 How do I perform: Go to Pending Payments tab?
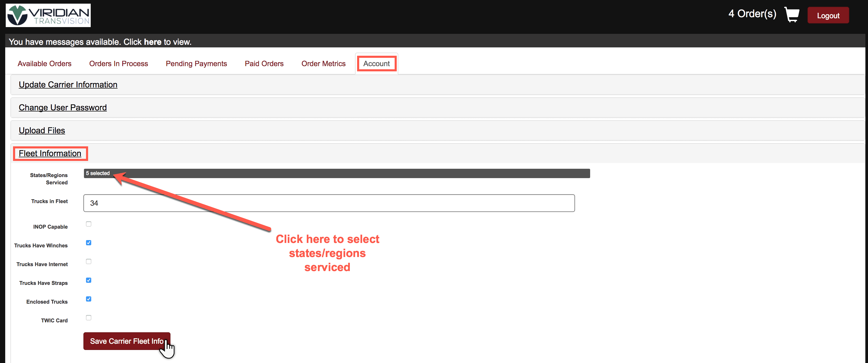click(196, 64)
